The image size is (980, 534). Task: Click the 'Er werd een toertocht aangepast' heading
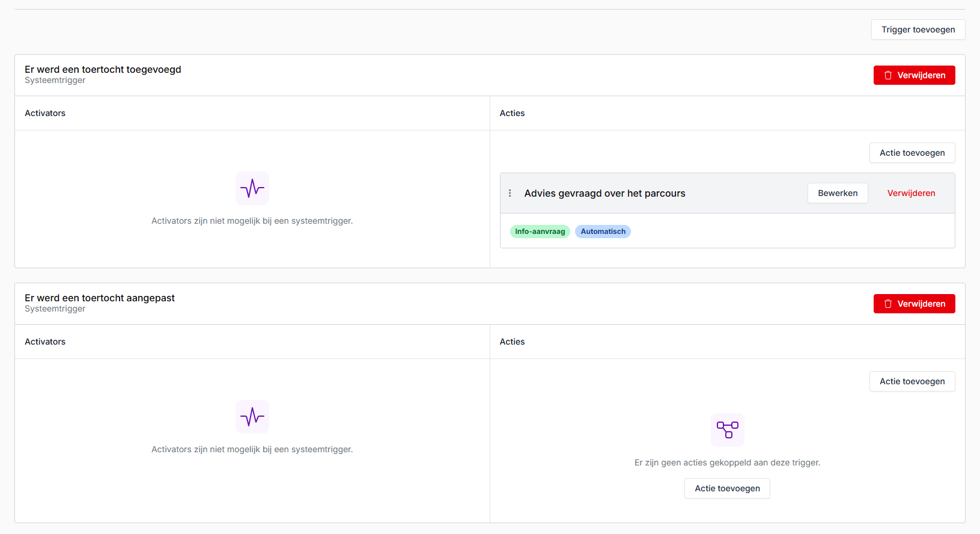tap(100, 298)
